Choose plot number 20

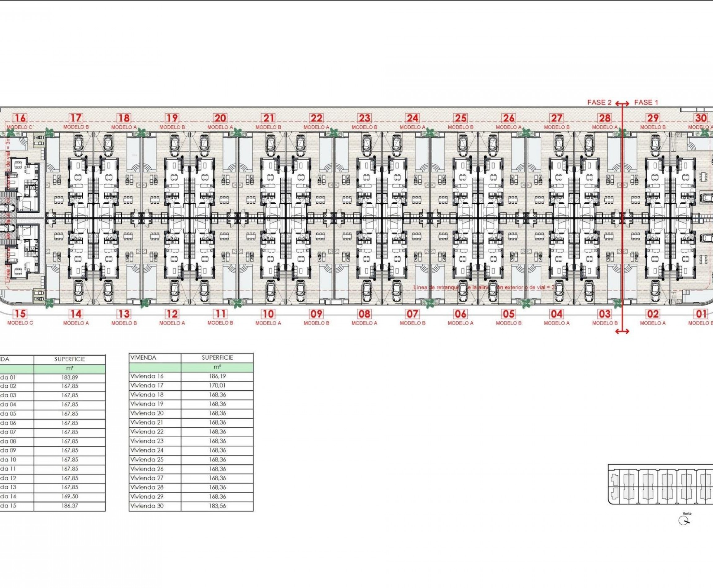coord(220,118)
